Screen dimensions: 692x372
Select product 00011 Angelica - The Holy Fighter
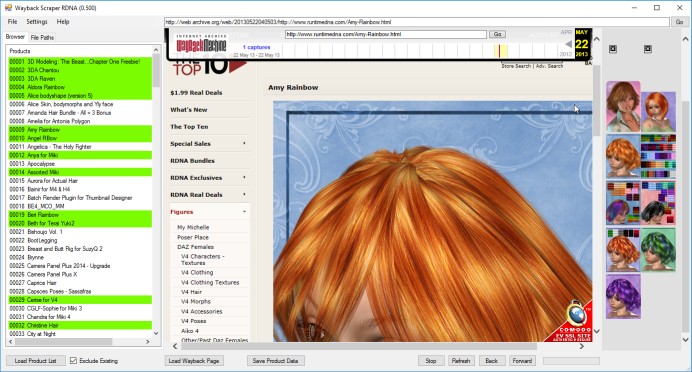pos(80,147)
